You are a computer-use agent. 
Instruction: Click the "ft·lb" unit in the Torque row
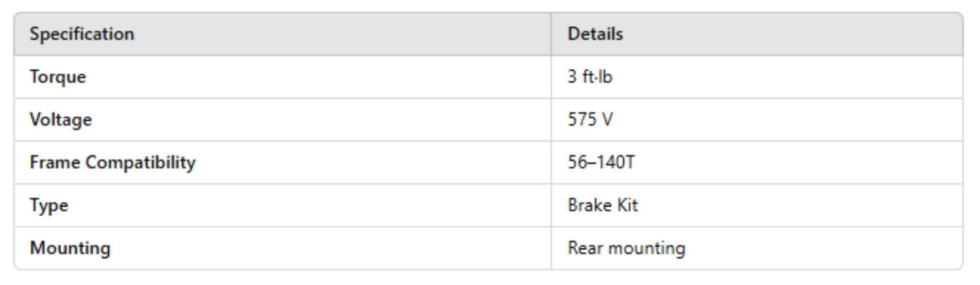coord(598,77)
